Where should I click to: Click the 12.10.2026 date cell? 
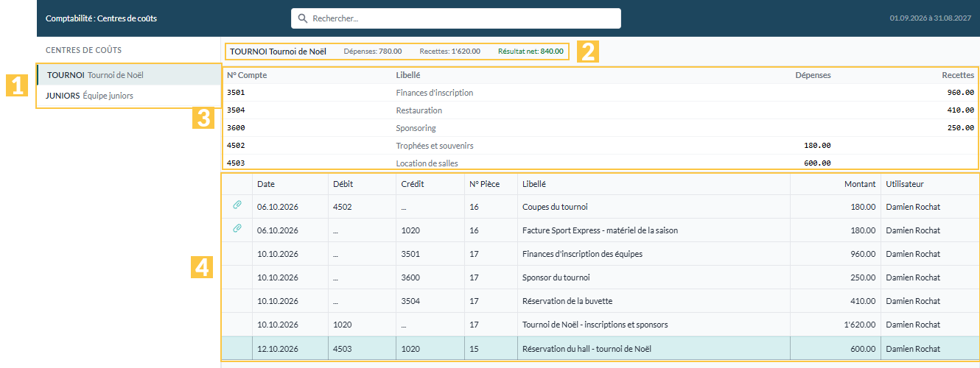pyautogui.click(x=278, y=348)
